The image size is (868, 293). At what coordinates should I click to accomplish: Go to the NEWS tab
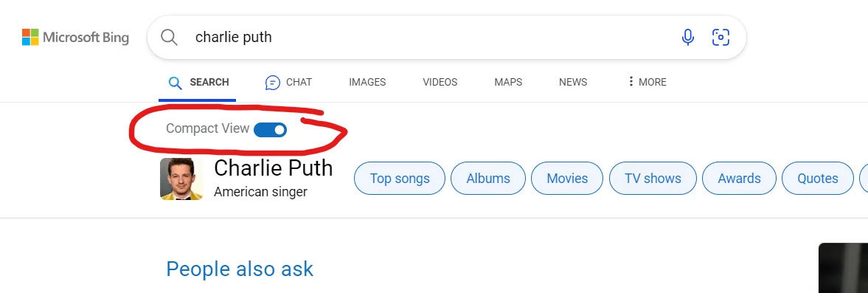click(x=573, y=82)
